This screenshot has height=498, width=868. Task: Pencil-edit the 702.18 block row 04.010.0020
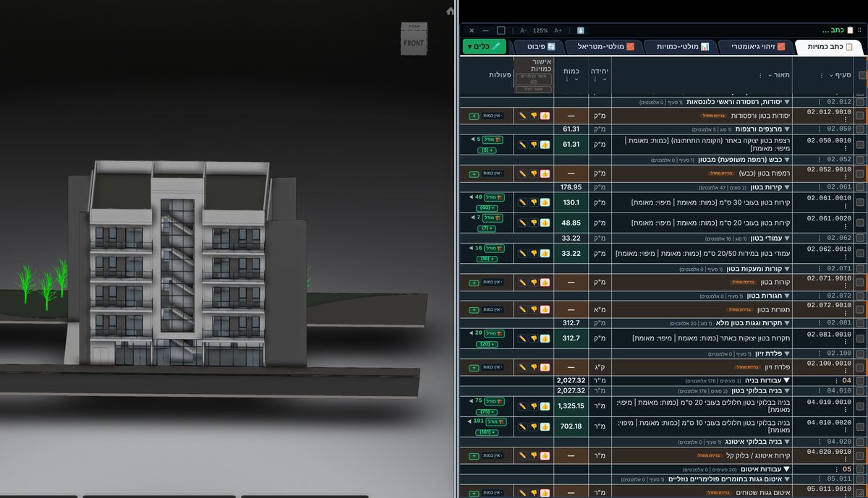tap(522, 426)
